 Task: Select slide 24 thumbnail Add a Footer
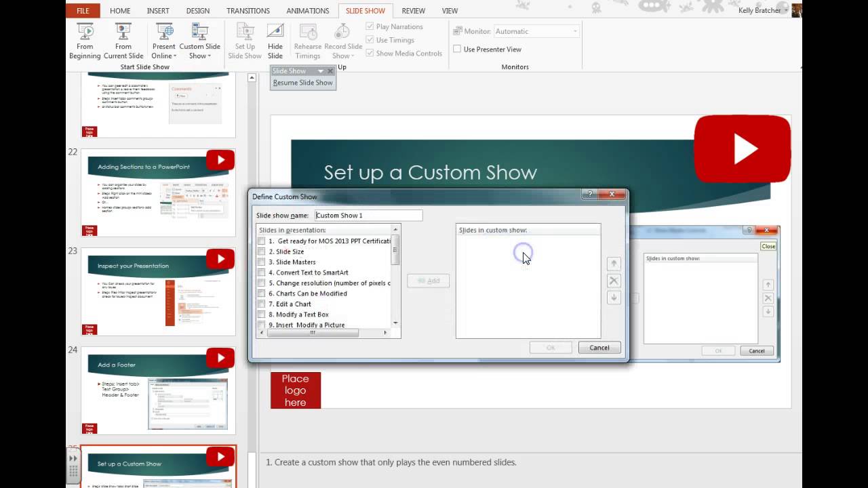pyautogui.click(x=158, y=391)
